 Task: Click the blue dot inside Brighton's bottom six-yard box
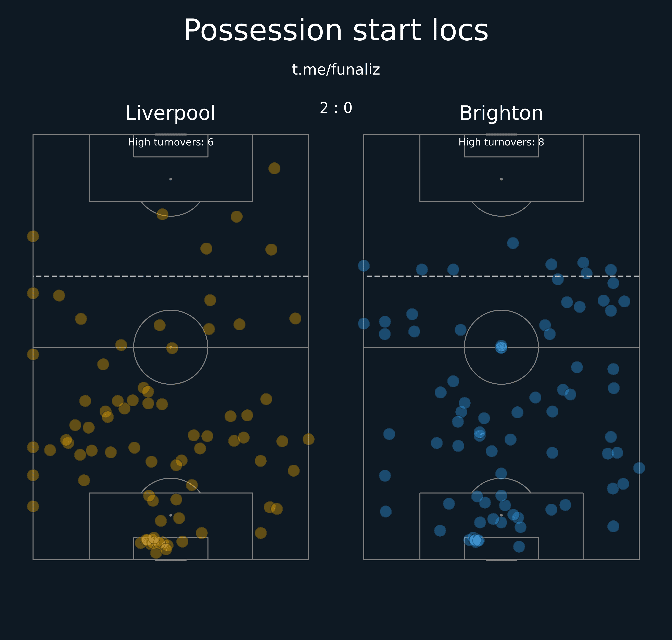tap(519, 547)
